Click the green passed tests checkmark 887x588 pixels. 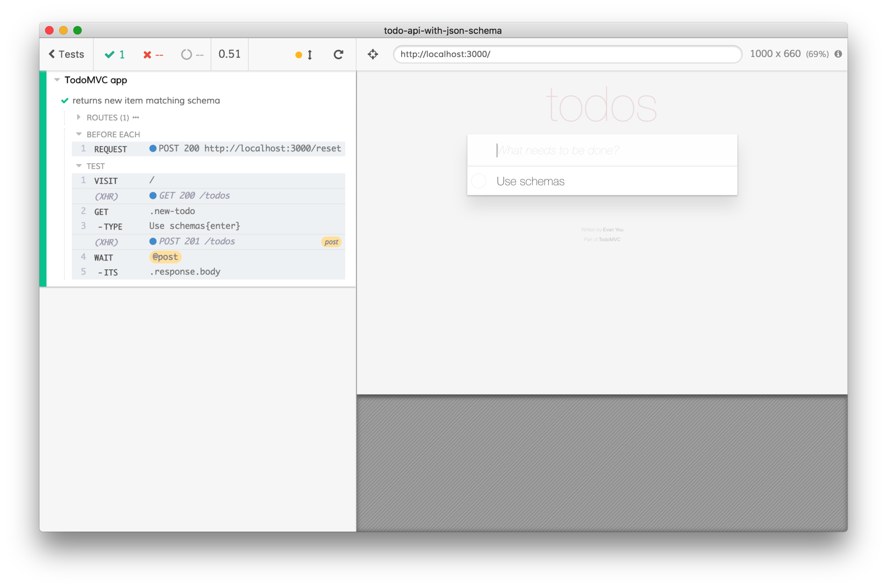pos(110,54)
